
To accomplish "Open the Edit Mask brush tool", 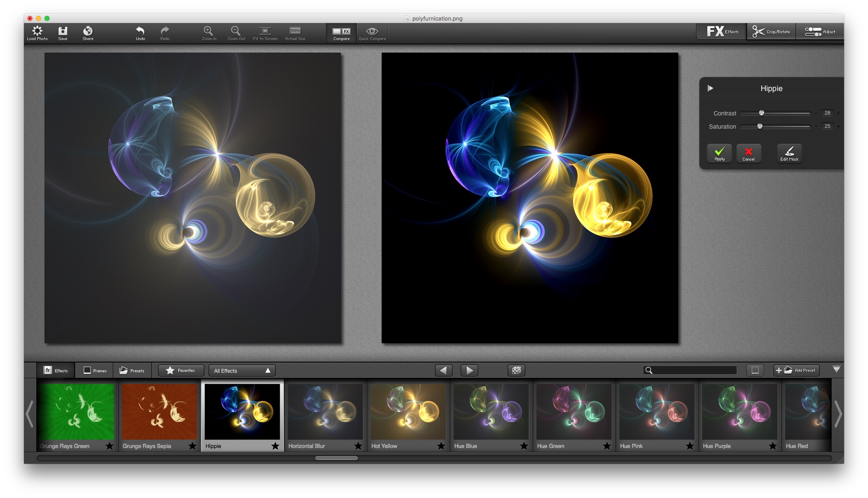I will [789, 153].
